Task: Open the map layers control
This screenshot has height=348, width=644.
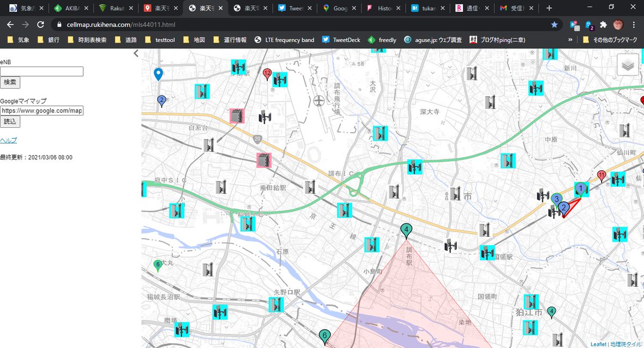Action: (x=628, y=65)
